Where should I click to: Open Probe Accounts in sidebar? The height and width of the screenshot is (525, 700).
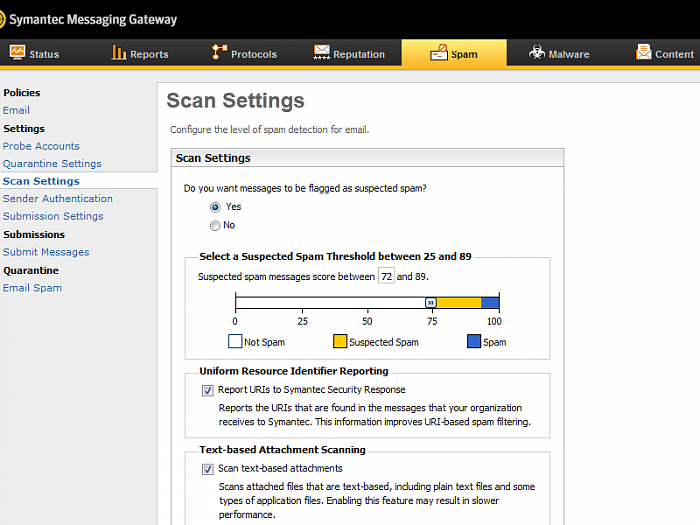pos(41,146)
